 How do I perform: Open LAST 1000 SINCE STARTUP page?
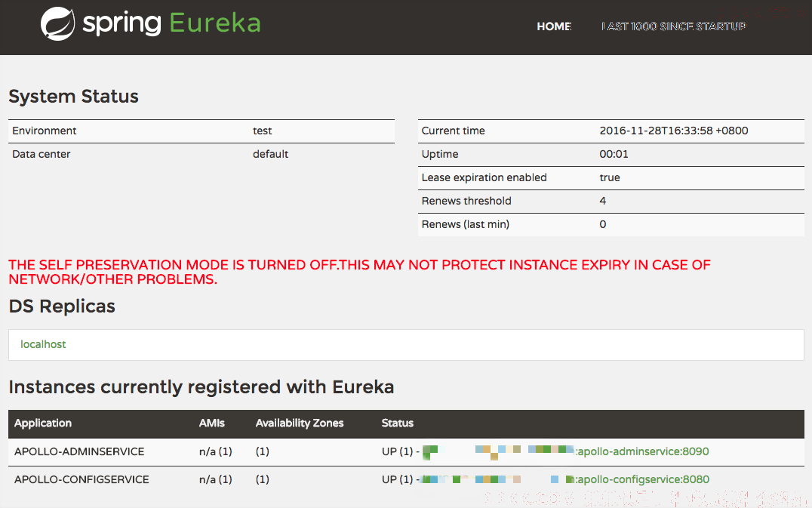(674, 26)
